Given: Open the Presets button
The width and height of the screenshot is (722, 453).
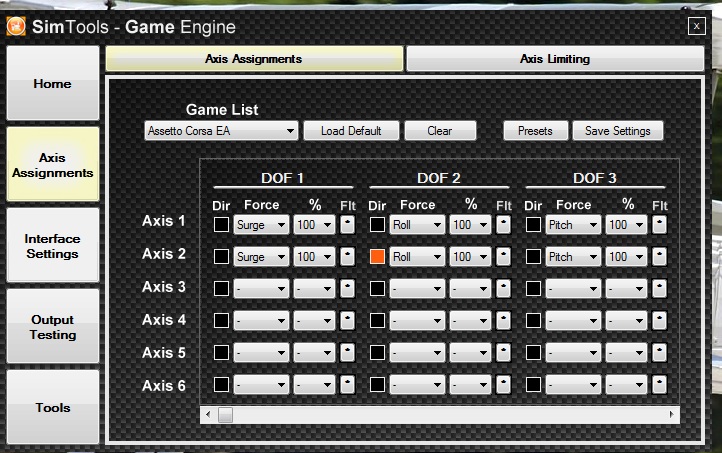Looking at the screenshot, I should [535, 131].
